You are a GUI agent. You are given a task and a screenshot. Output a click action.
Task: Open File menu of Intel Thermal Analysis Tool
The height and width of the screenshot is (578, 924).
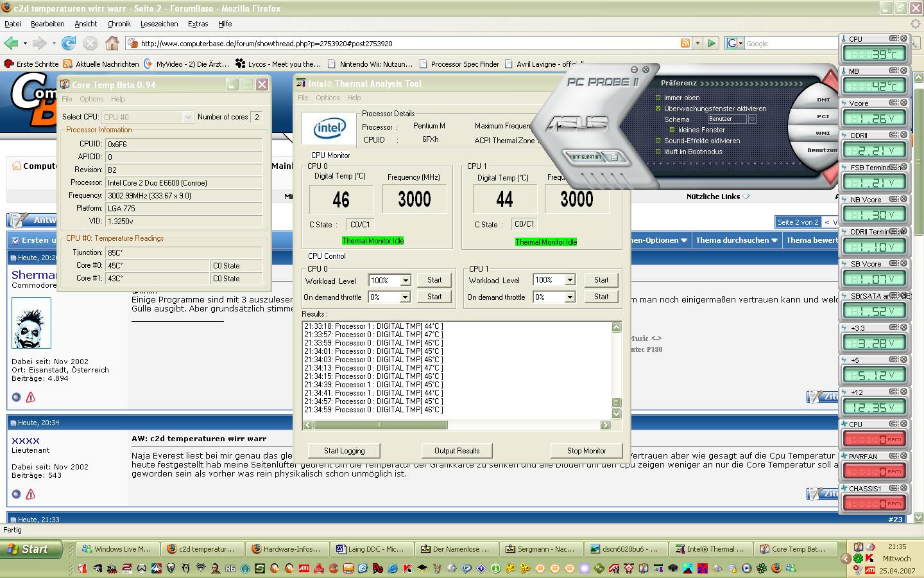point(303,98)
